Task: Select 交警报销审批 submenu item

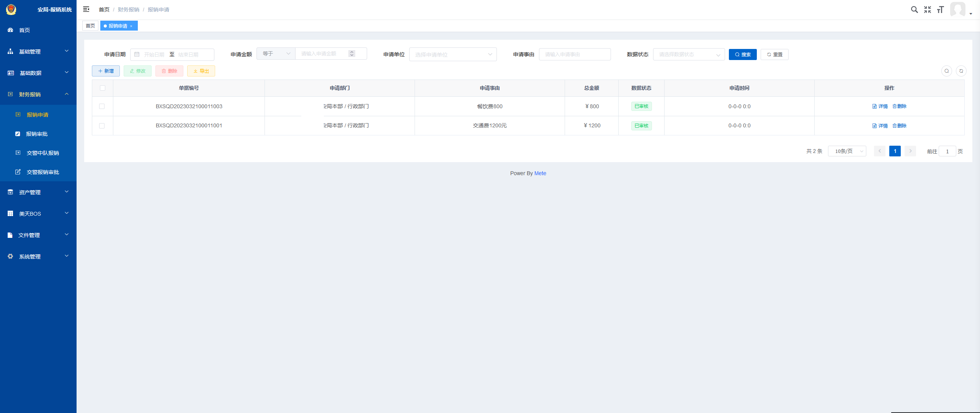Action: [x=38, y=172]
